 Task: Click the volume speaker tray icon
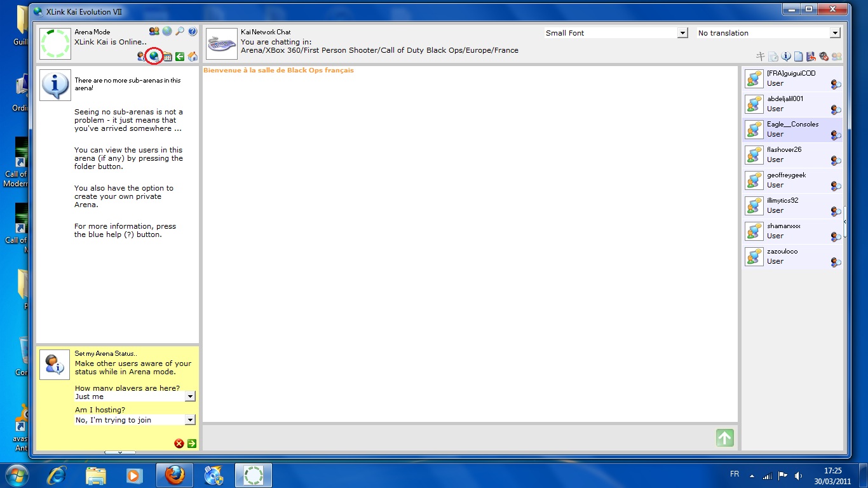tap(798, 475)
